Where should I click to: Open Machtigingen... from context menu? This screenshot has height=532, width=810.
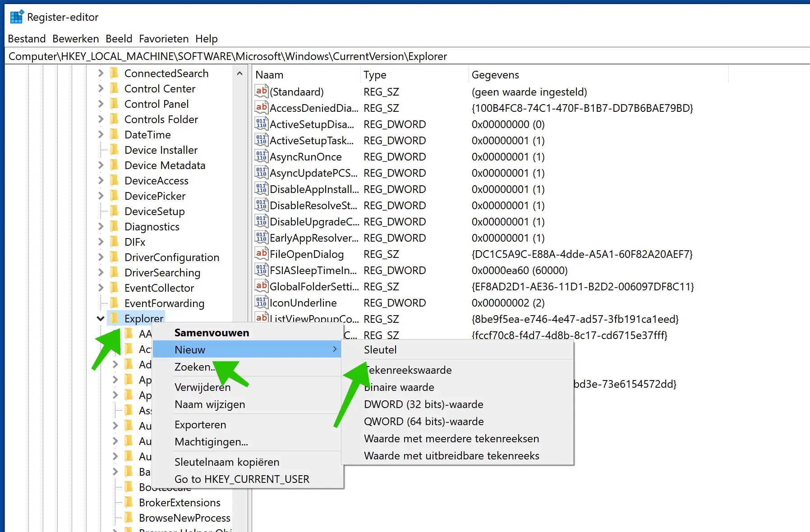[247, 441]
